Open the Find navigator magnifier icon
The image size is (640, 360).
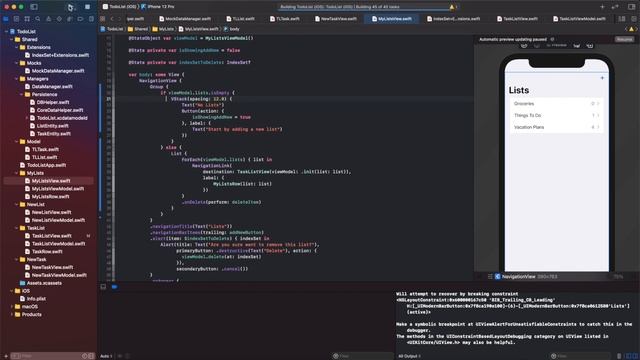(38, 19)
